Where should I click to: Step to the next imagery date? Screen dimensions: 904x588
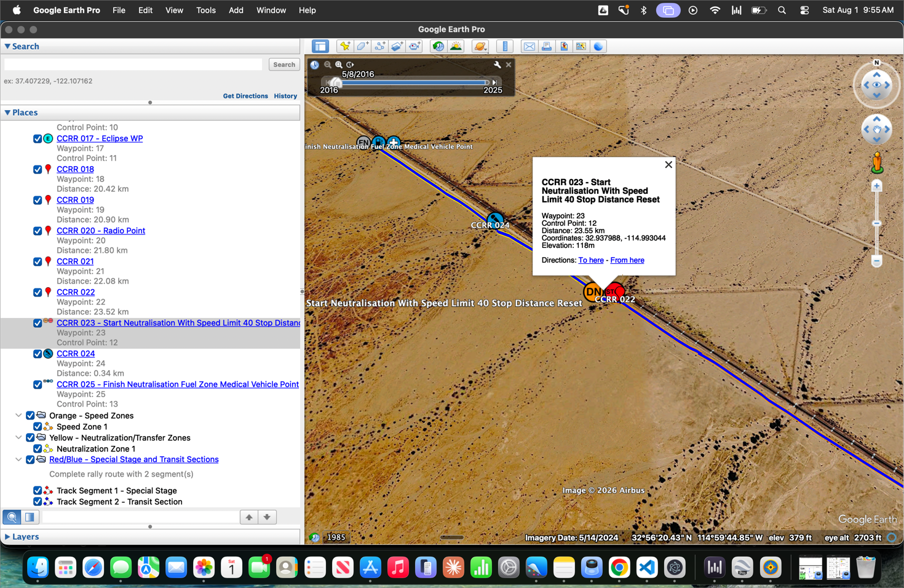(x=494, y=82)
